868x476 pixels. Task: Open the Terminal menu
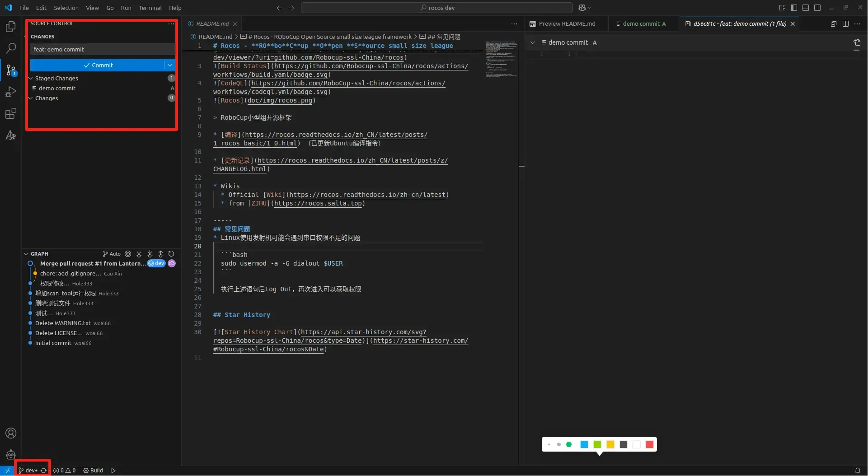coord(150,8)
